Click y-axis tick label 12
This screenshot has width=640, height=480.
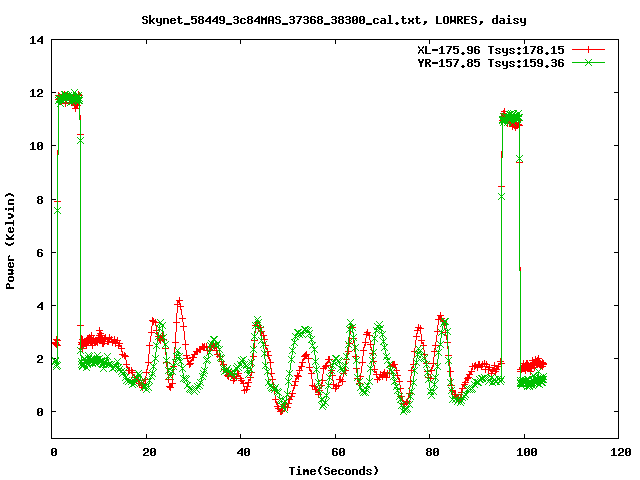pos(36,93)
